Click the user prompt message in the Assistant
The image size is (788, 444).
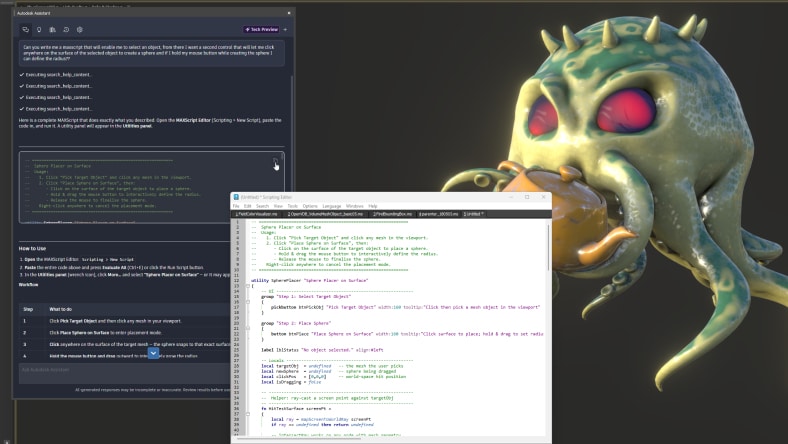coord(152,53)
